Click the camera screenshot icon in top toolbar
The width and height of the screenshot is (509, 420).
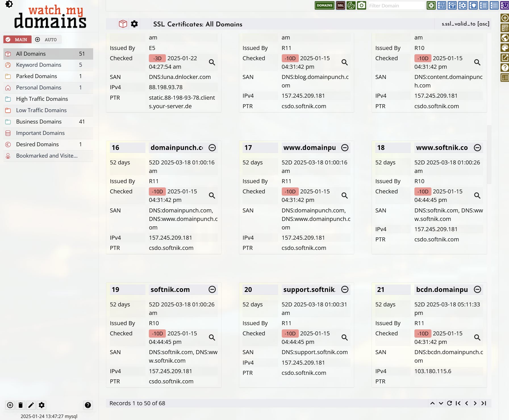[x=362, y=5]
